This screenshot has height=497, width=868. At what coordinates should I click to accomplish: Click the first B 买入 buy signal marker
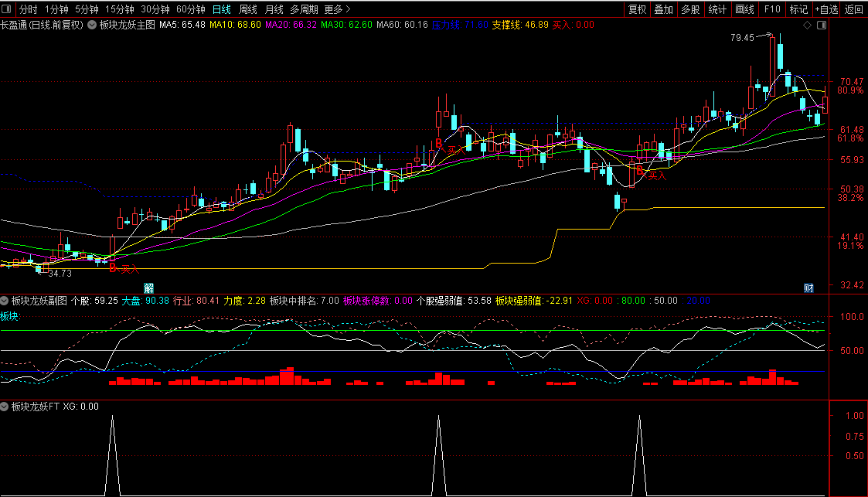click(x=124, y=268)
